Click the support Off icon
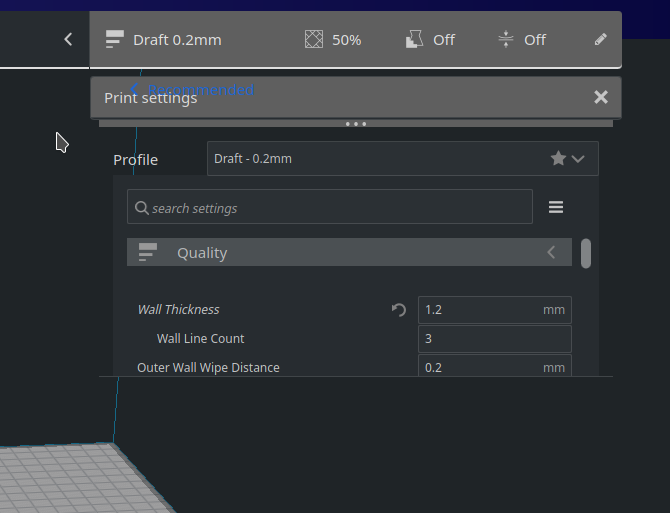The height and width of the screenshot is (513, 670). pos(414,39)
